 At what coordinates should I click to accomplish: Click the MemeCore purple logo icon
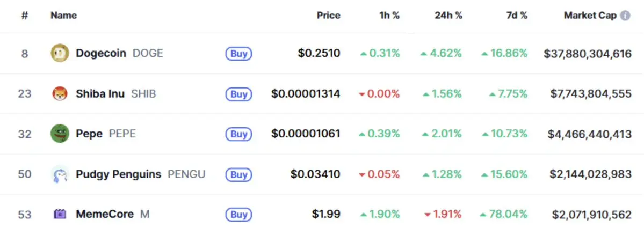coord(60,214)
